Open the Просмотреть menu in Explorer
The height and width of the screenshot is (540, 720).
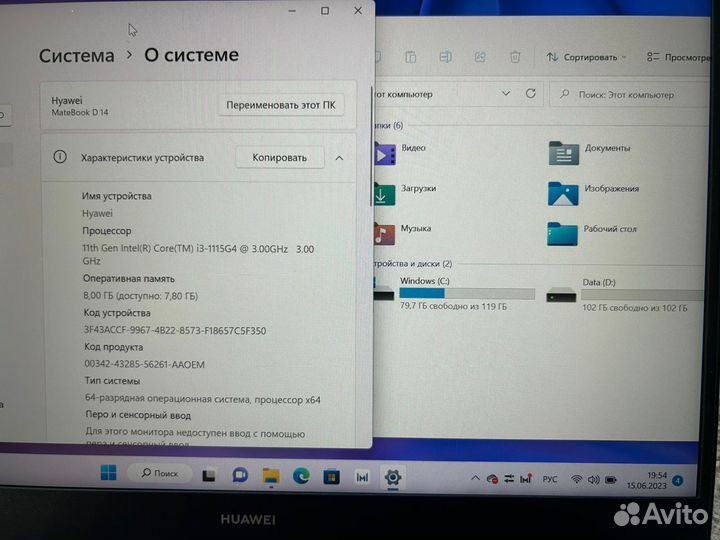(679, 57)
